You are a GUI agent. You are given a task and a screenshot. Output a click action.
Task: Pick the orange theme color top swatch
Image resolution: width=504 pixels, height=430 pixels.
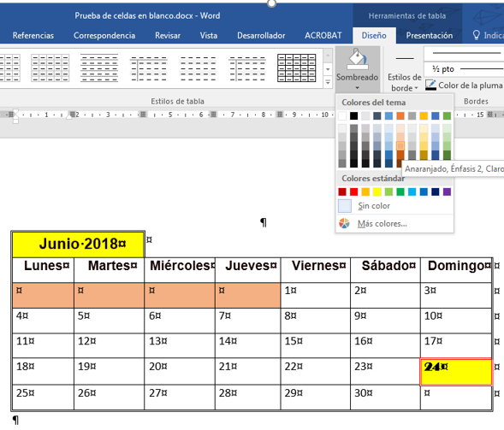[400, 116]
